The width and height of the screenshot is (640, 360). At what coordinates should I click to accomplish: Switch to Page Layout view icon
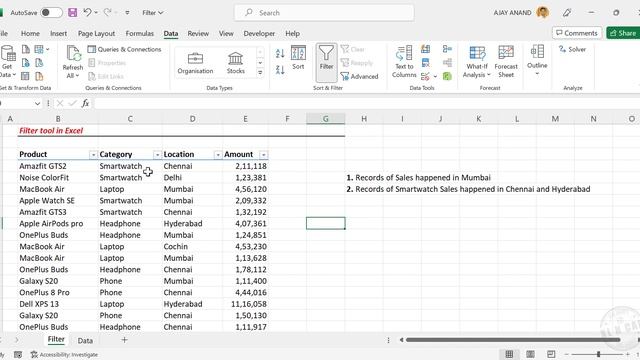(x=530, y=354)
